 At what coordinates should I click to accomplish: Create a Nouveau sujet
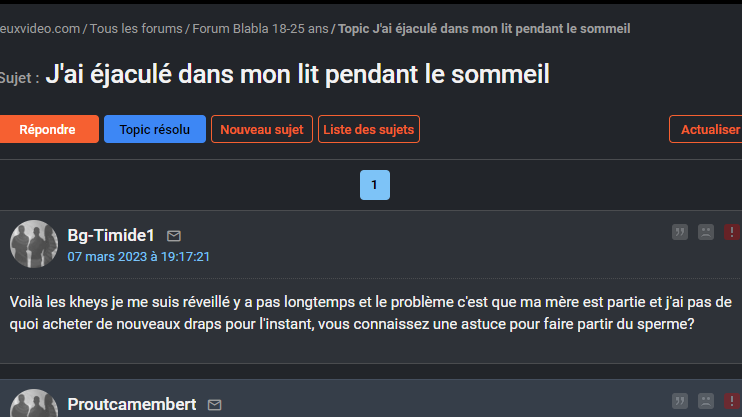point(262,129)
